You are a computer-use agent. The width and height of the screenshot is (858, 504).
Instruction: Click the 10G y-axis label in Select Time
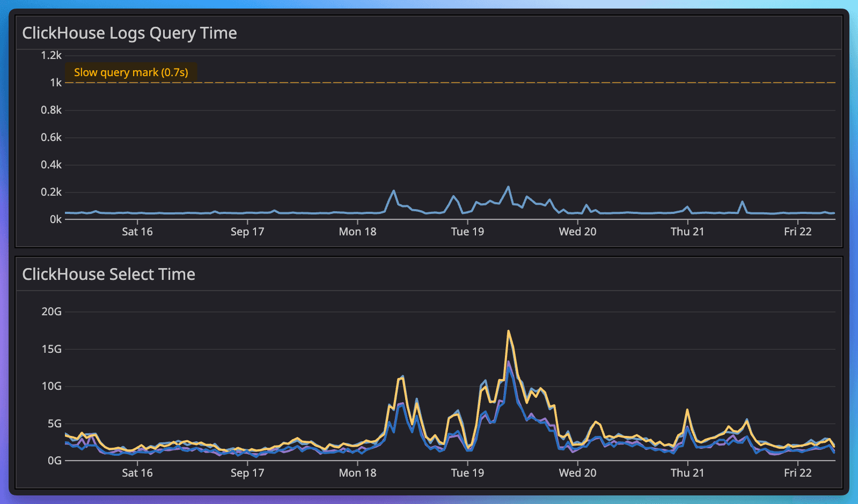pyautogui.click(x=52, y=386)
